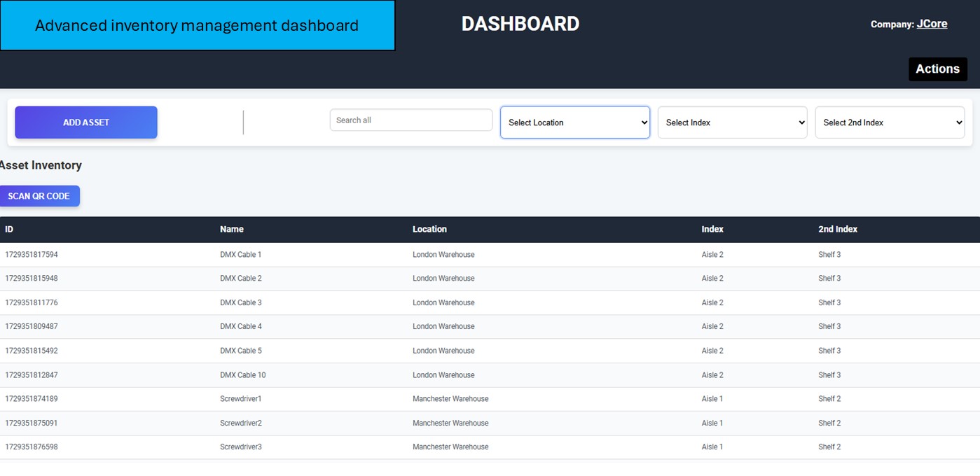Open the Actions menu
Image resolution: width=980 pixels, height=476 pixels.
pos(937,69)
